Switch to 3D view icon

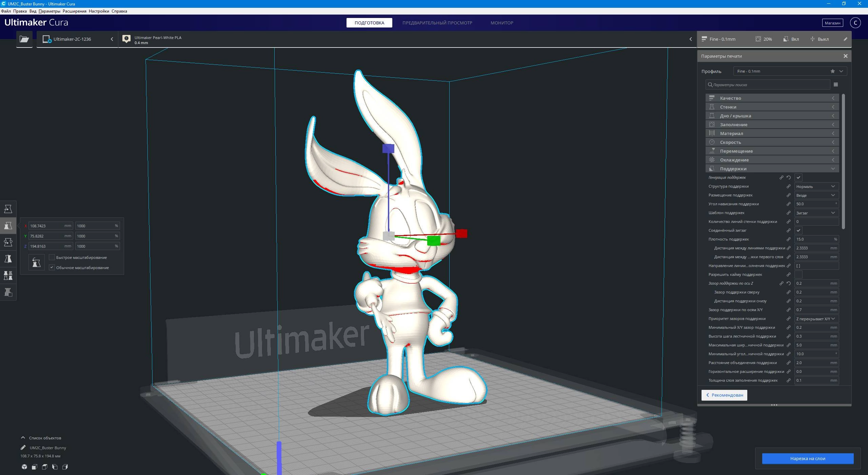[24, 467]
